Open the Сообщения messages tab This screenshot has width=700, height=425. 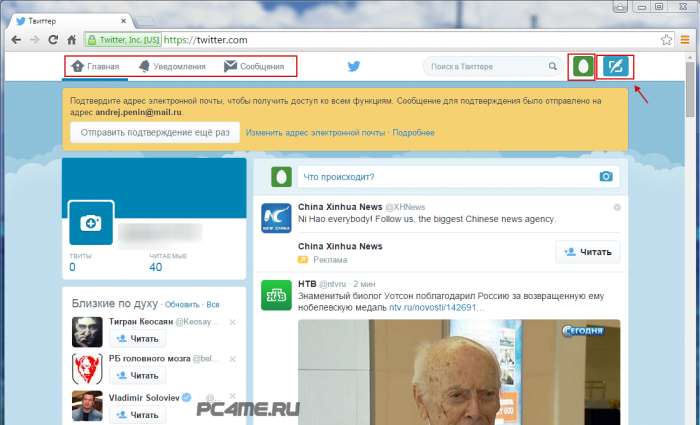click(254, 67)
